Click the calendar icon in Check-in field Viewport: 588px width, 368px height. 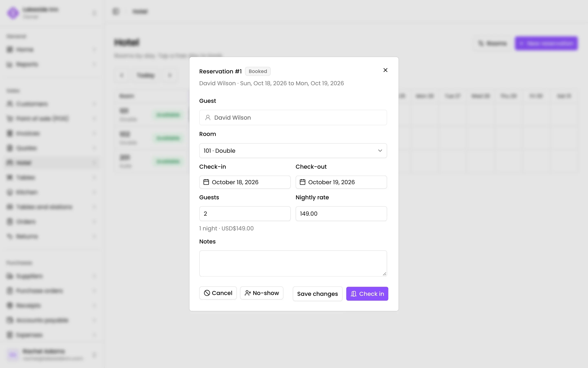tap(206, 182)
